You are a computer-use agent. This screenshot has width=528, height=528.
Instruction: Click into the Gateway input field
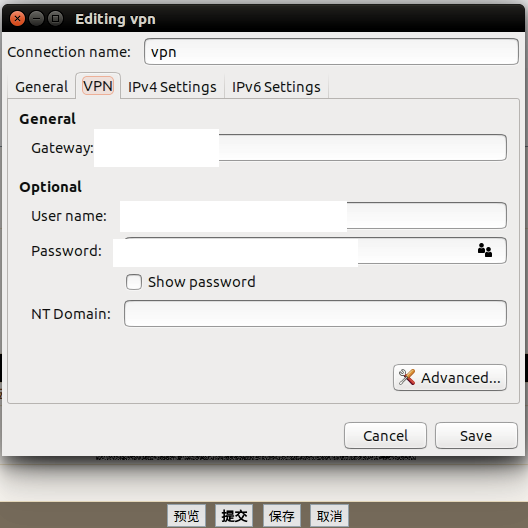(x=300, y=147)
